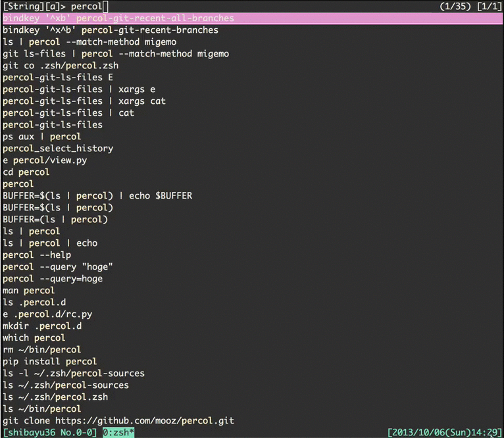
Task: Select "percol-git-ls-files | xargs e" line
Action: [79, 89]
